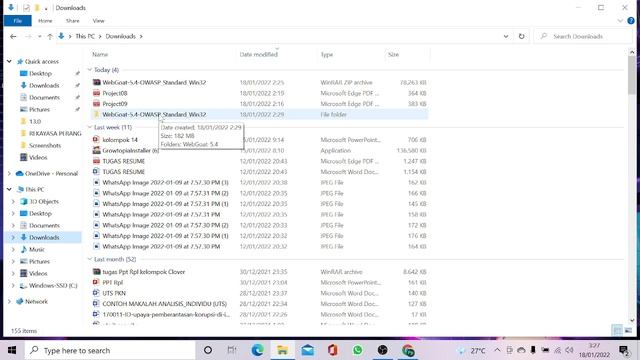Open the File ribbon tab

pos(18,21)
